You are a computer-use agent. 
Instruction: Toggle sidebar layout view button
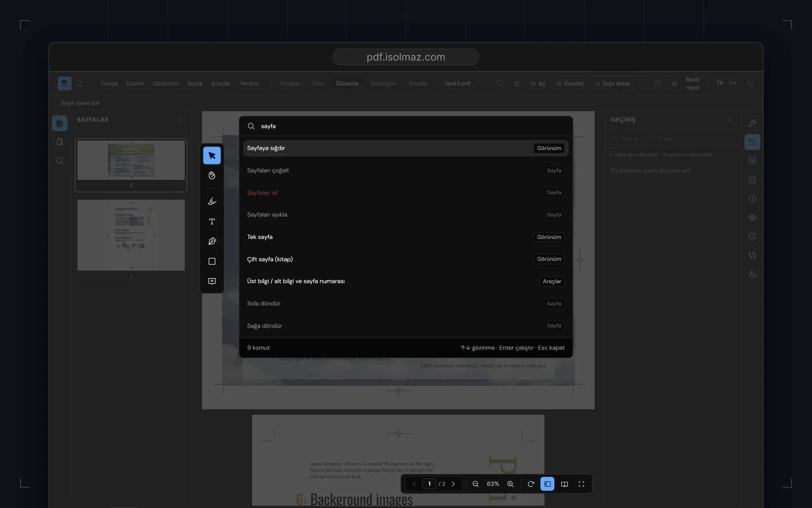[x=547, y=484]
